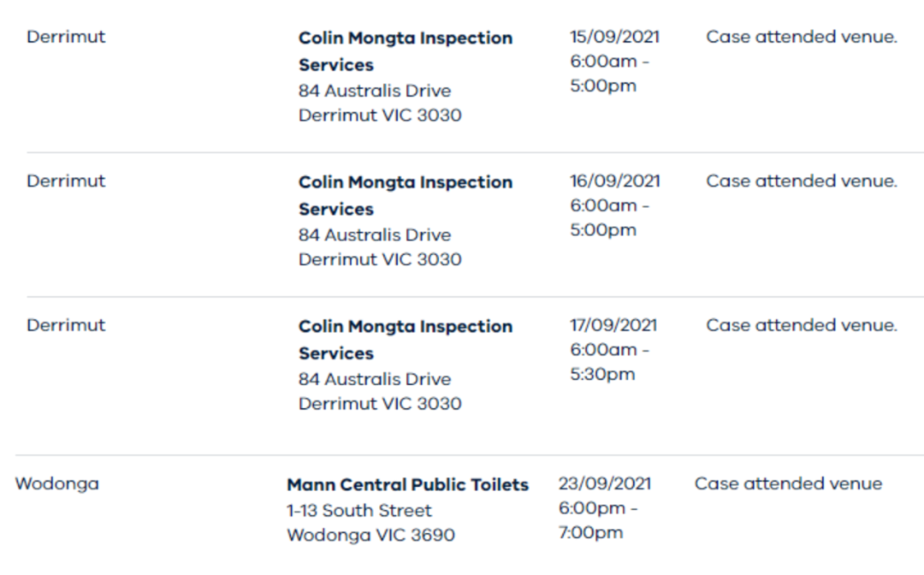The width and height of the screenshot is (924, 575).
Task: Click the Wodonga suburb cell
Action: point(57,483)
